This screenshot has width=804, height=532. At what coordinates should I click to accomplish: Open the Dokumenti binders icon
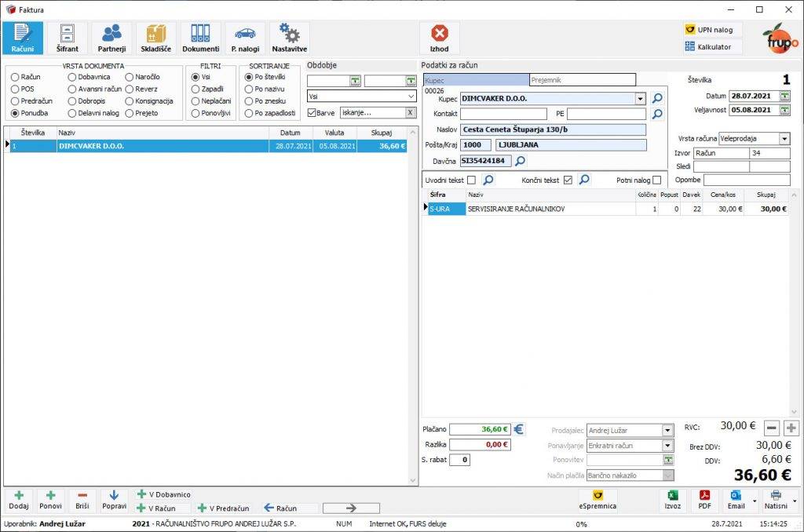pos(200,38)
